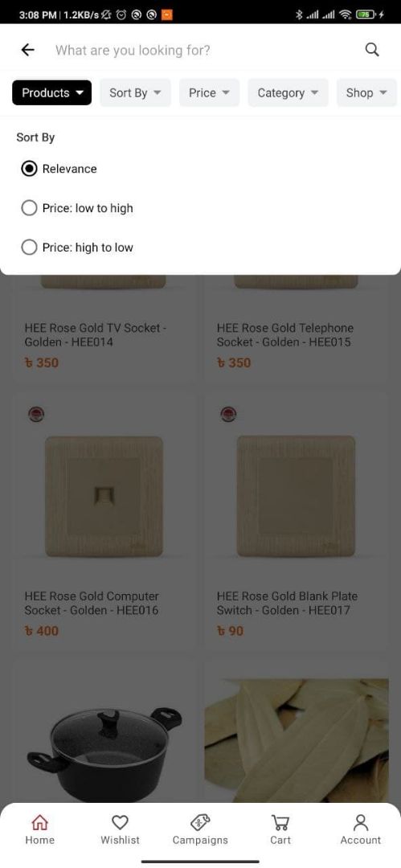Select Relevance radio button
This screenshot has height=868, width=401.
click(x=29, y=169)
